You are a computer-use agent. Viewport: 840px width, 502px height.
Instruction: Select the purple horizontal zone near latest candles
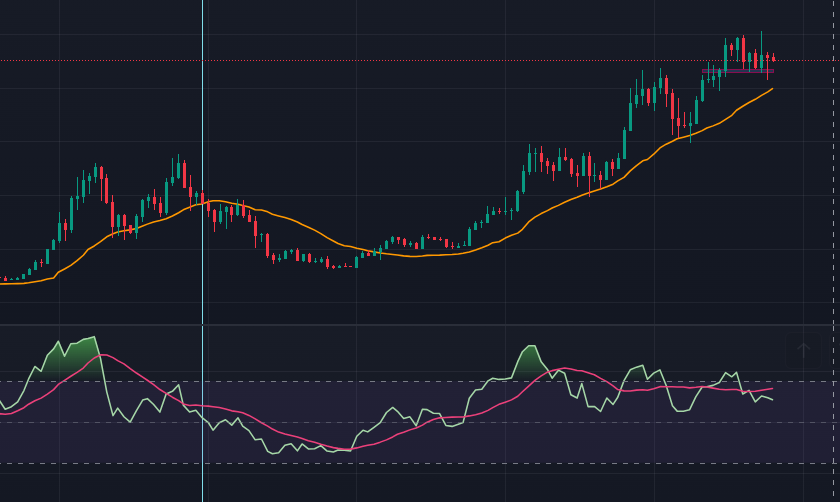click(740, 71)
